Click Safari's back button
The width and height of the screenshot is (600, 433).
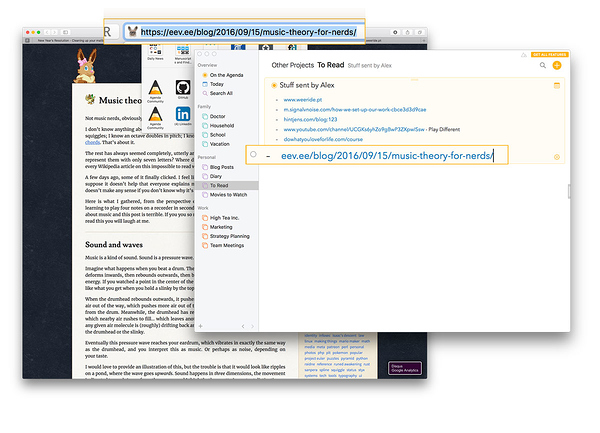click(x=47, y=33)
